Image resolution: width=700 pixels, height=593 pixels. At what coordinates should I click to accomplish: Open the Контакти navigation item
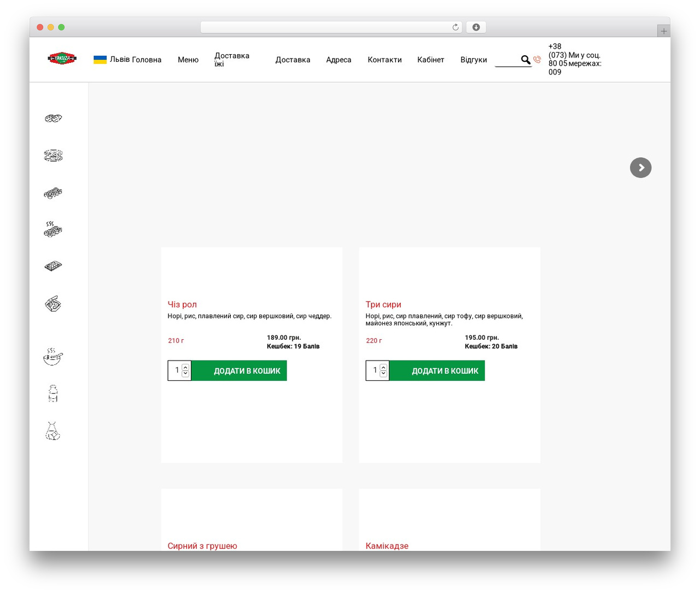point(384,60)
